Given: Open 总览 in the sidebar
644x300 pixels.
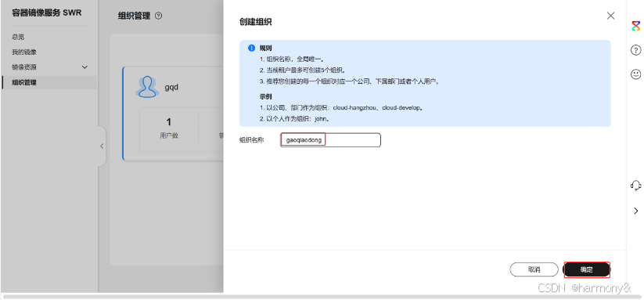Looking at the screenshot, I should (x=18, y=37).
